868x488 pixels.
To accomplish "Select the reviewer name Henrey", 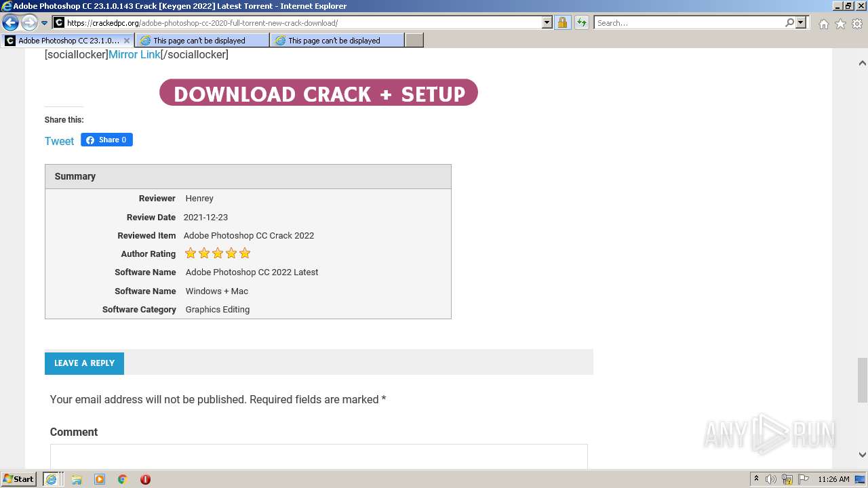I will (199, 199).
